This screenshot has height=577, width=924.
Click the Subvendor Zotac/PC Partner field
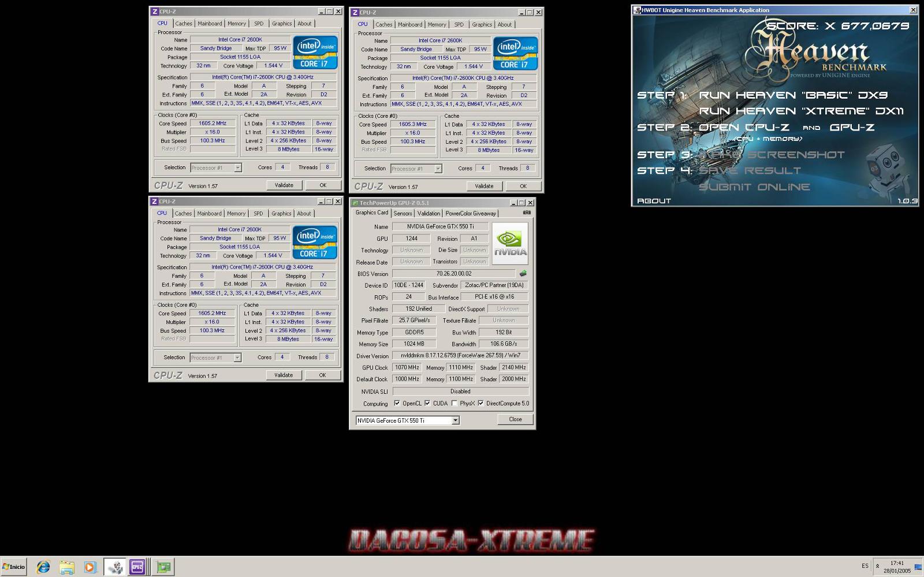click(494, 285)
